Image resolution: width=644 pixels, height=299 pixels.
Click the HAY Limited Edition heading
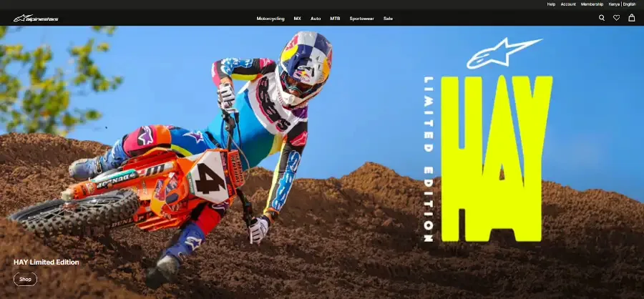47,262
